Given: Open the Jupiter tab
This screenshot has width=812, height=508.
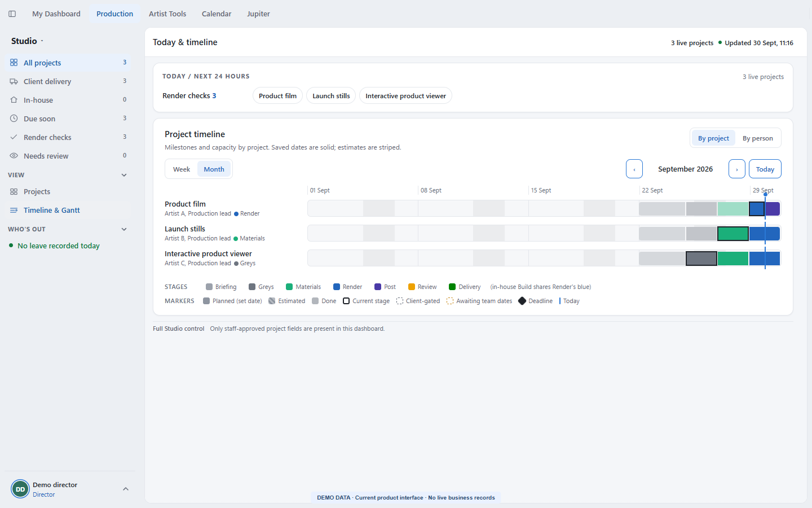Looking at the screenshot, I should [x=258, y=14].
